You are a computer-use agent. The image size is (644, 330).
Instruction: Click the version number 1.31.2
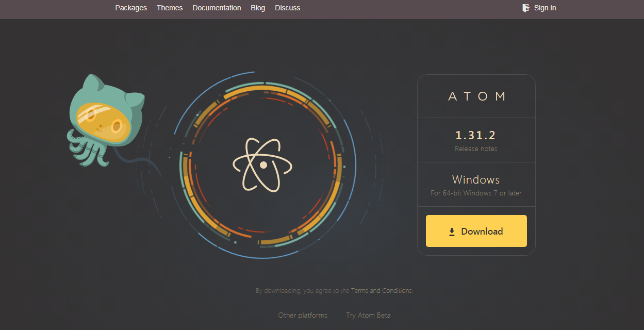[475, 135]
